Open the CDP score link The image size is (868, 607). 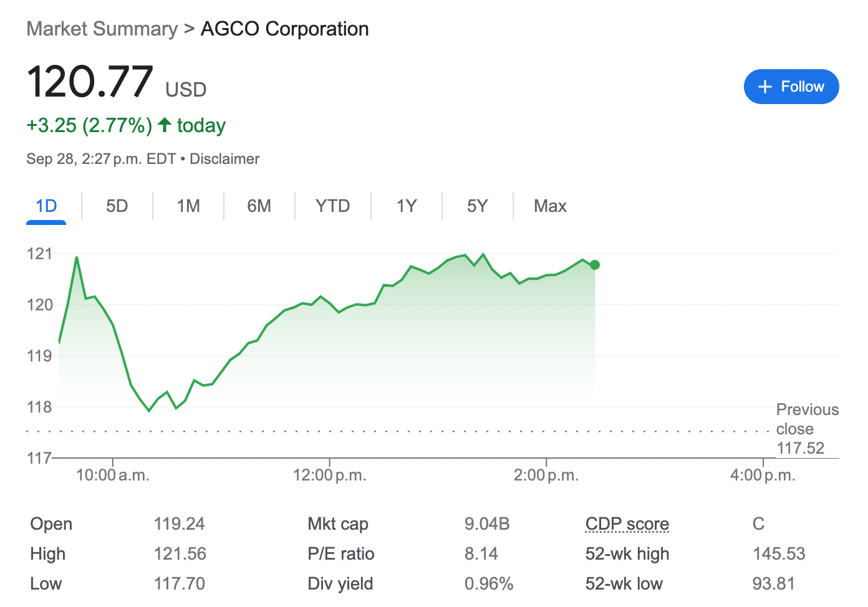pos(626,524)
